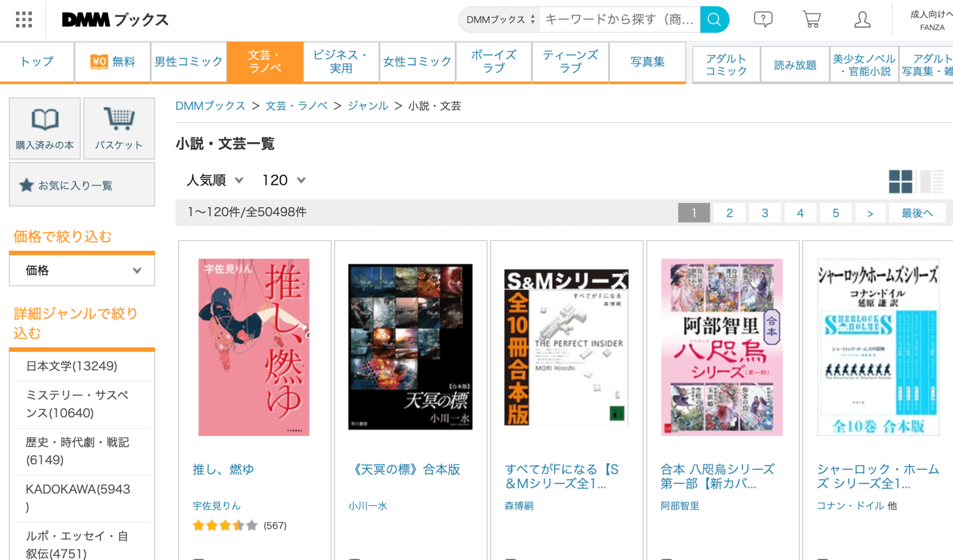Open 合本 八咫烏シリーズ title link

coord(717,476)
